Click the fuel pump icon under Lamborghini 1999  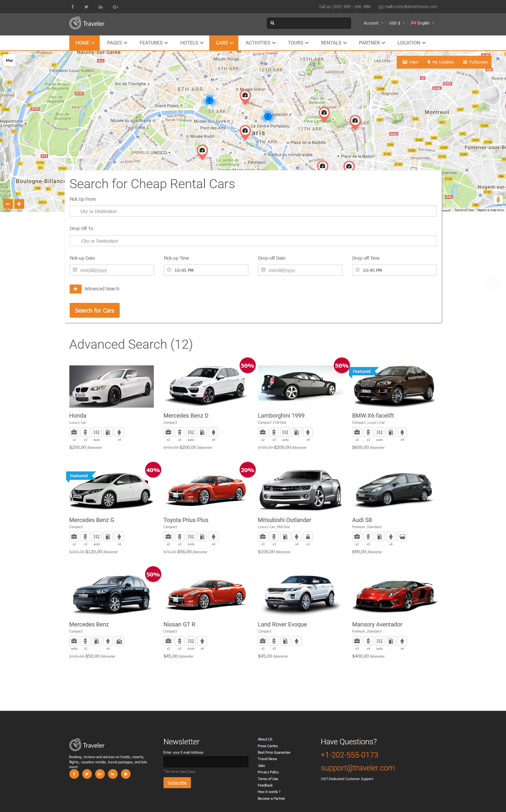click(x=296, y=432)
